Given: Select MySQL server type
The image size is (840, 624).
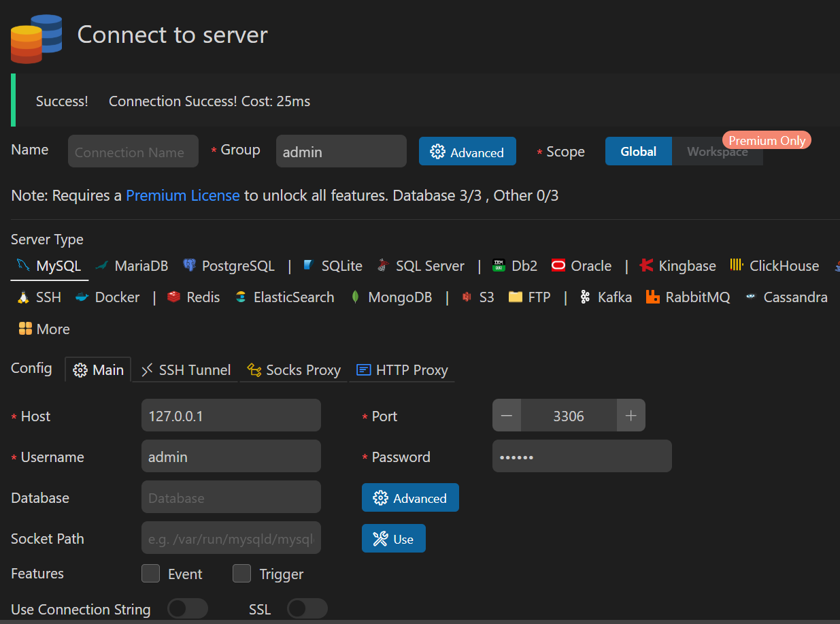Looking at the screenshot, I should [x=50, y=266].
